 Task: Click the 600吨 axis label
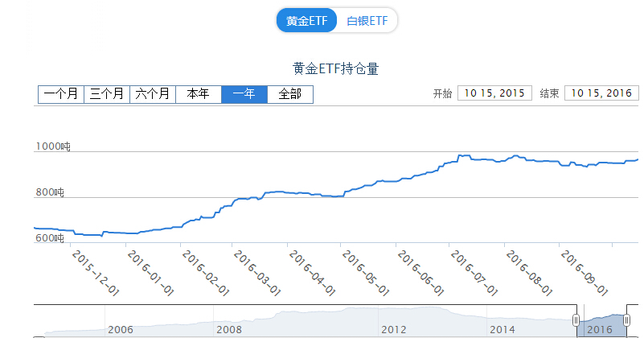point(50,237)
